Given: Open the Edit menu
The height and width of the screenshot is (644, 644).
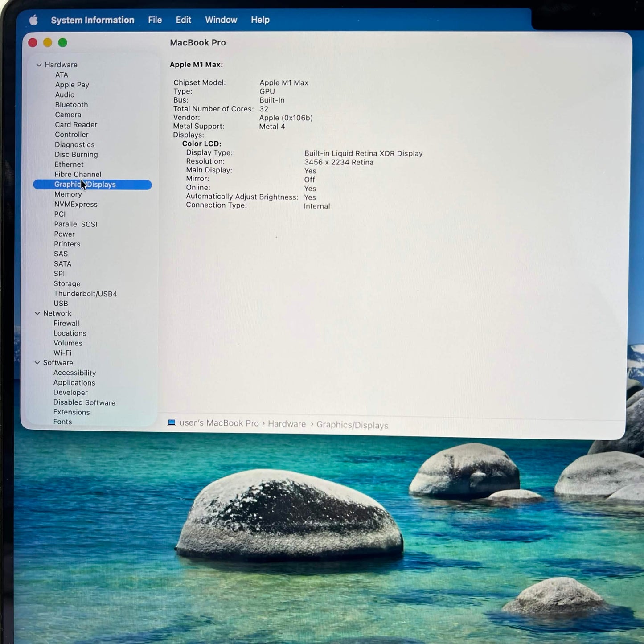Looking at the screenshot, I should [x=184, y=20].
